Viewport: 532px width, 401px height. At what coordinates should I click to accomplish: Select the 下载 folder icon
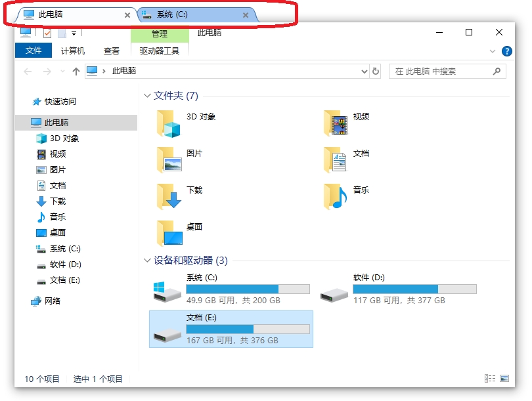coord(169,197)
